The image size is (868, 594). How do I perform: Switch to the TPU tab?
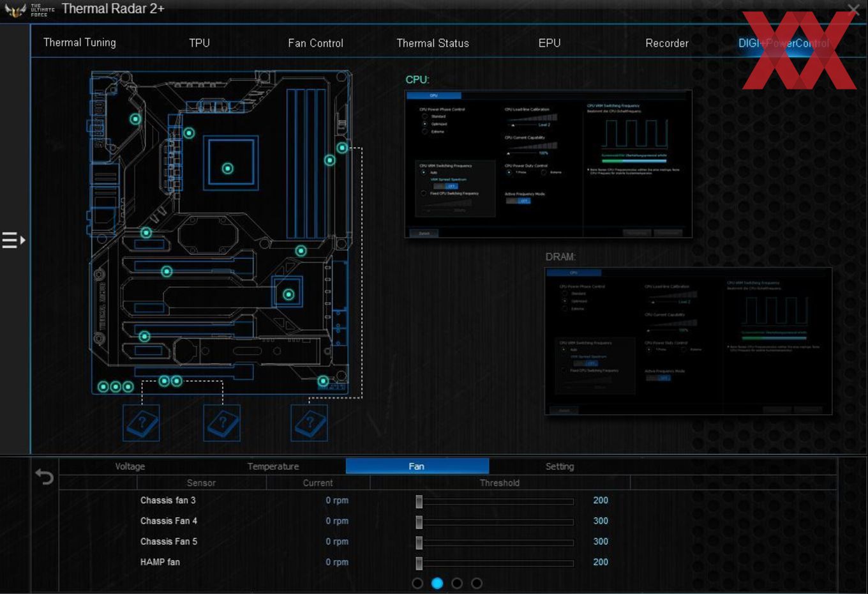click(x=199, y=43)
